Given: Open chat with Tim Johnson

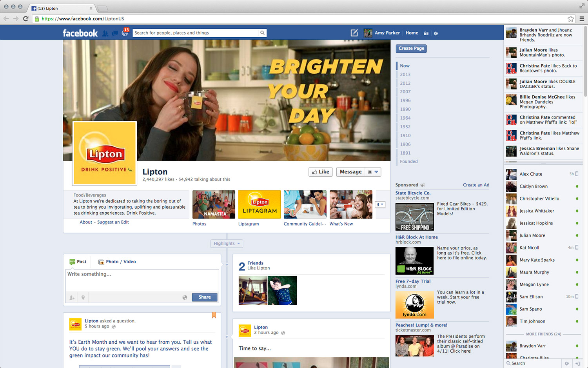Looking at the screenshot, I should tap(542, 321).
